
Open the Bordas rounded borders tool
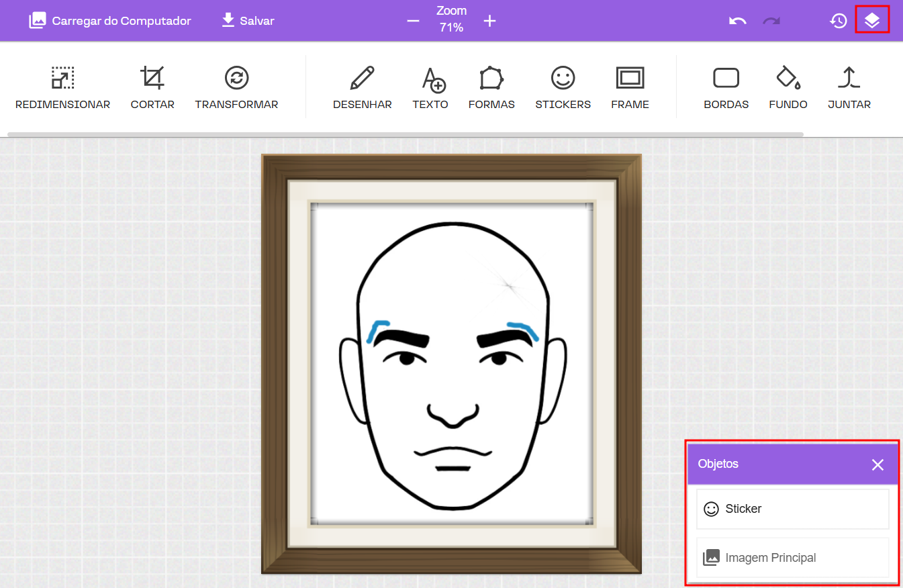click(x=726, y=87)
